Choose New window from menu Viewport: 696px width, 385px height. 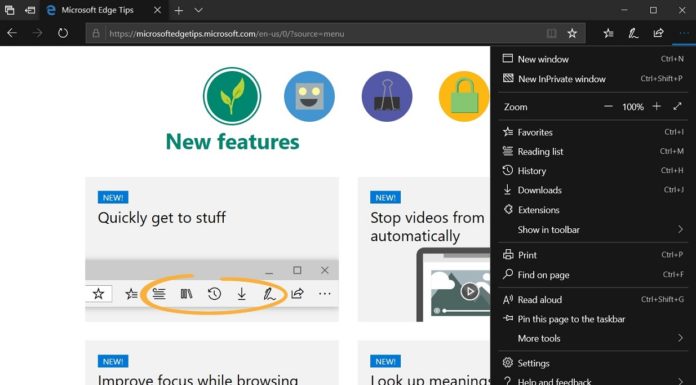[593, 59]
